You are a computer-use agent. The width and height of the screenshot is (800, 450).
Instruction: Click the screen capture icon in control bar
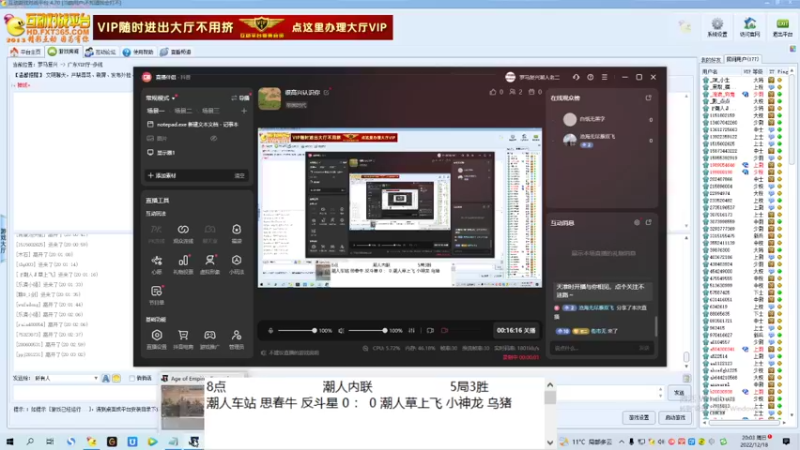430,331
